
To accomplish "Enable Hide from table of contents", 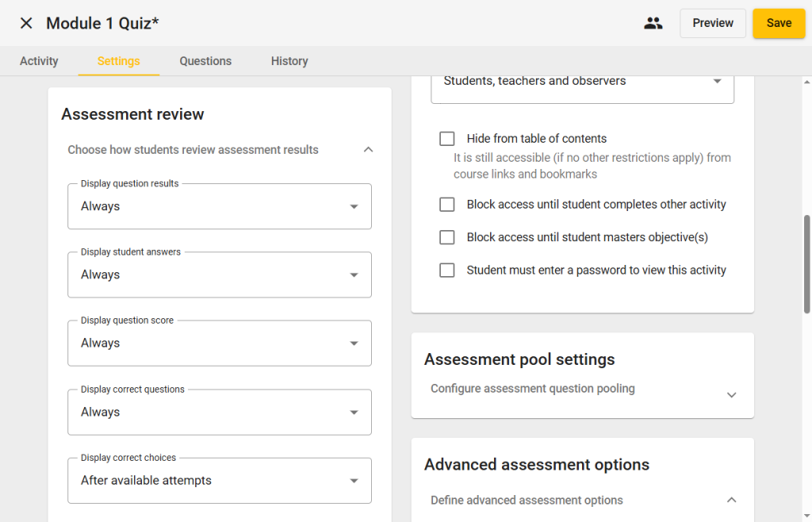I will coord(447,139).
